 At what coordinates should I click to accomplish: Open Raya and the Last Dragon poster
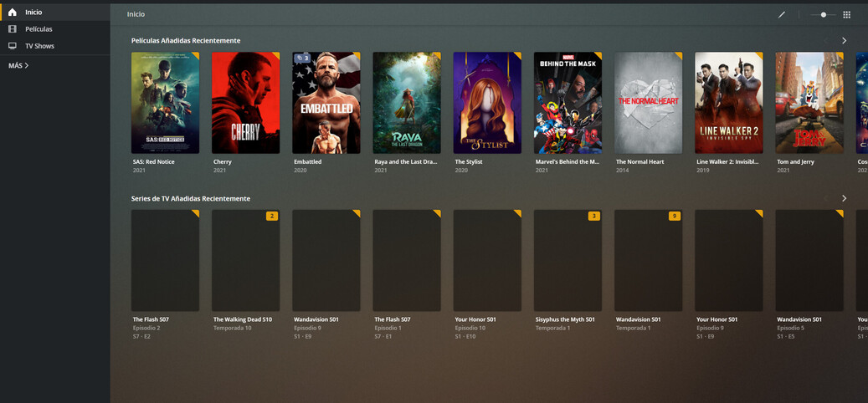[x=407, y=103]
